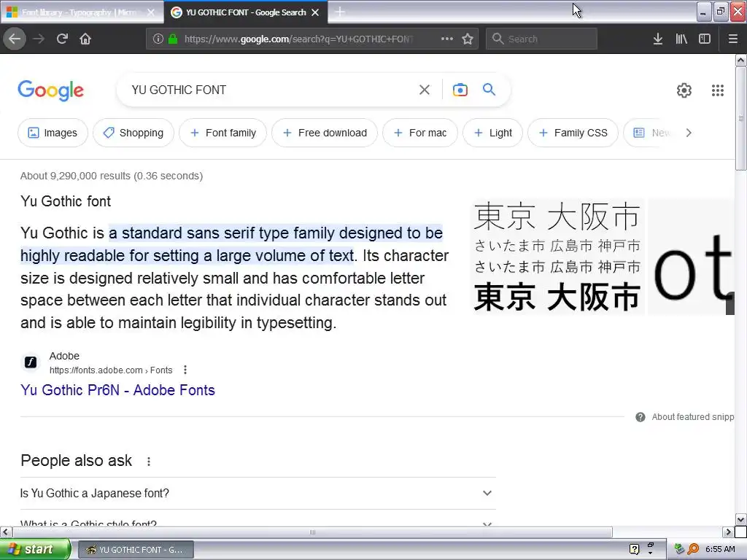This screenshot has height=560, width=747.
Task: Filter results by Shopping
Action: tap(133, 133)
